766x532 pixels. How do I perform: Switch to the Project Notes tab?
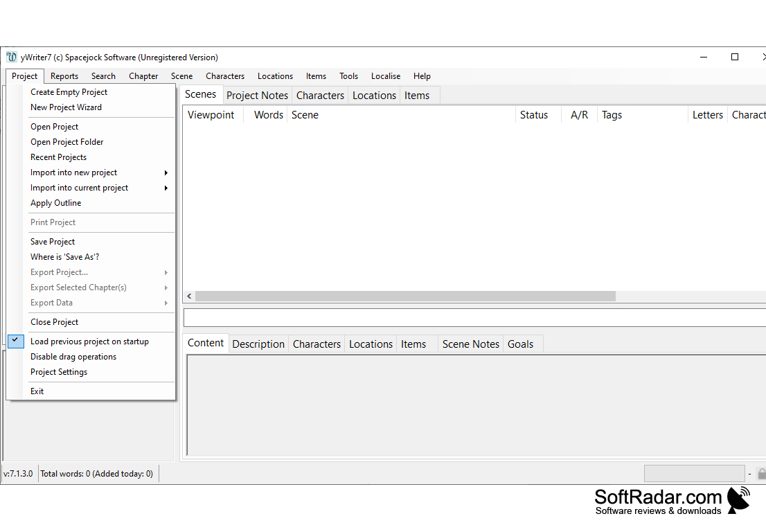pos(257,95)
